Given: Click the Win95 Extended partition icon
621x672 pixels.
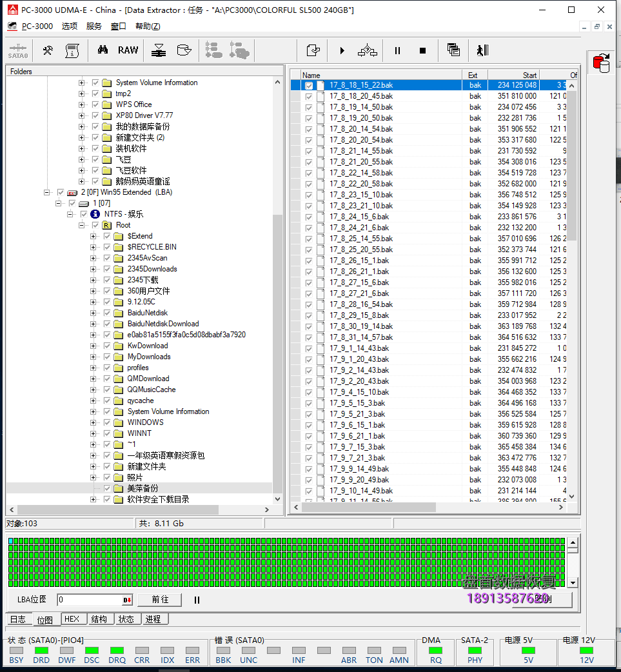Looking at the screenshot, I should click(72, 192).
